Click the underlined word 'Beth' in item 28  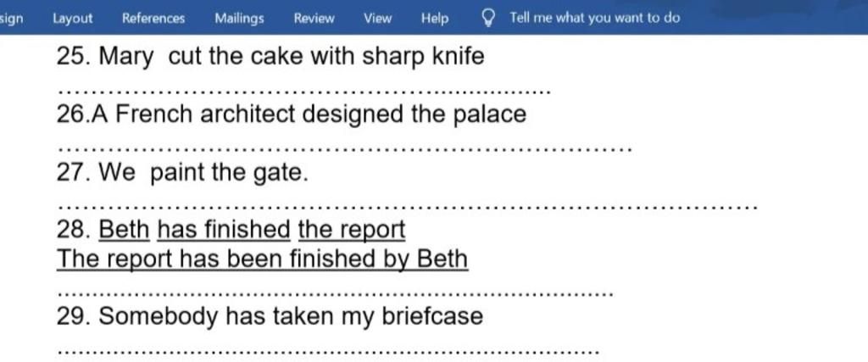tap(124, 229)
